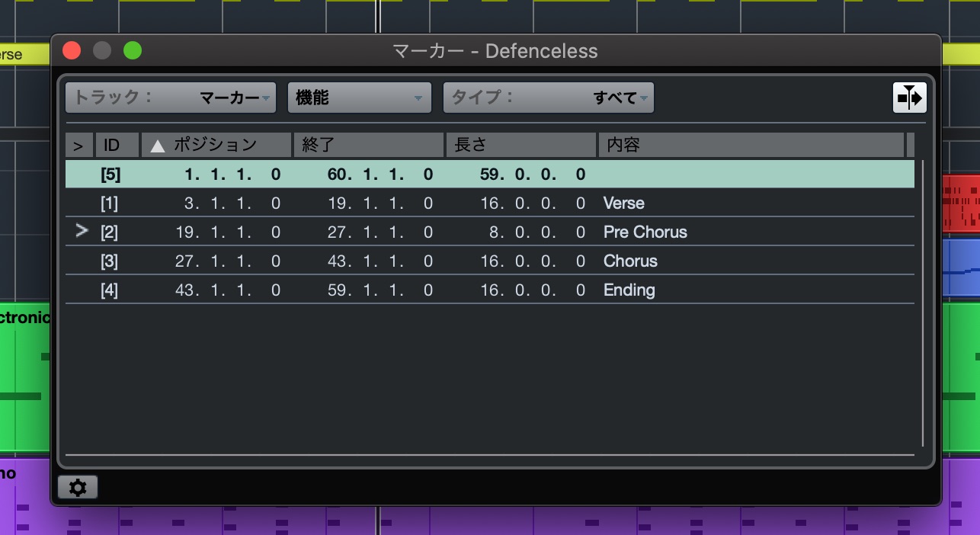Open the Track Marker dropdown

click(171, 98)
